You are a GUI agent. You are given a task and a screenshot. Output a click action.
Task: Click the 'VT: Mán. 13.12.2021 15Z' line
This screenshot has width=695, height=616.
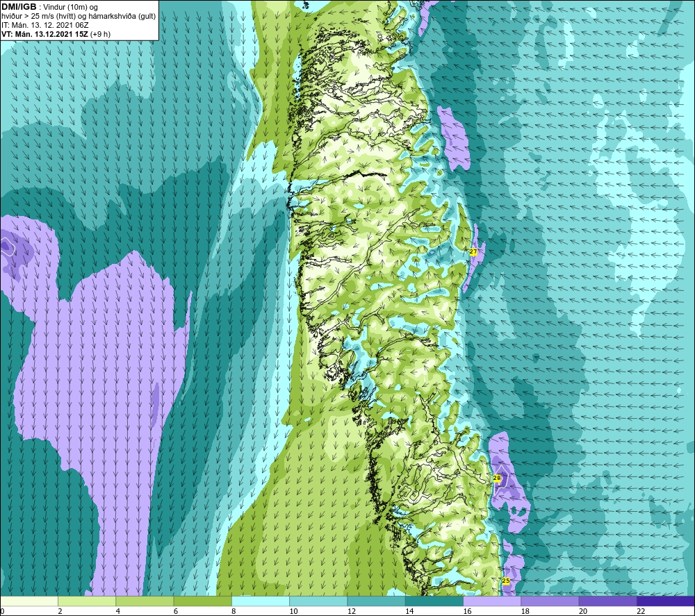[x=44, y=34]
